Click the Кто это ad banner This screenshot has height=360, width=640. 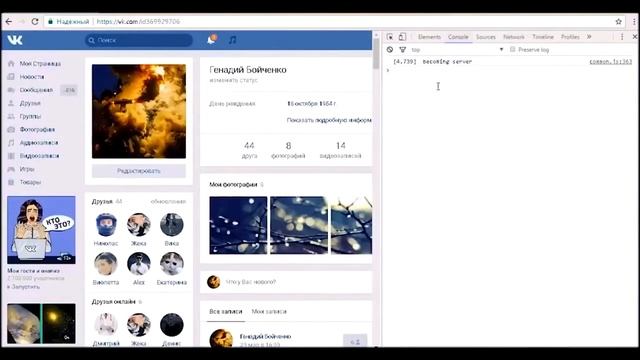(x=41, y=230)
